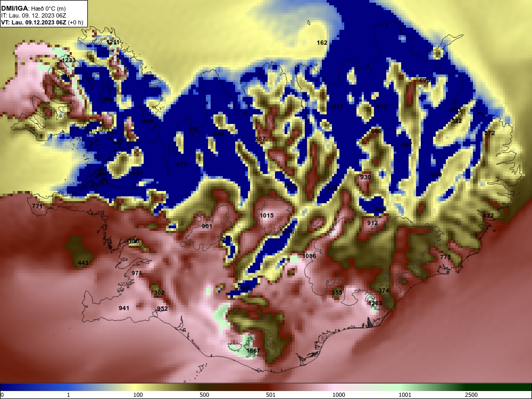Click the 930 value on the map
532x399 pixels.
[365, 177]
